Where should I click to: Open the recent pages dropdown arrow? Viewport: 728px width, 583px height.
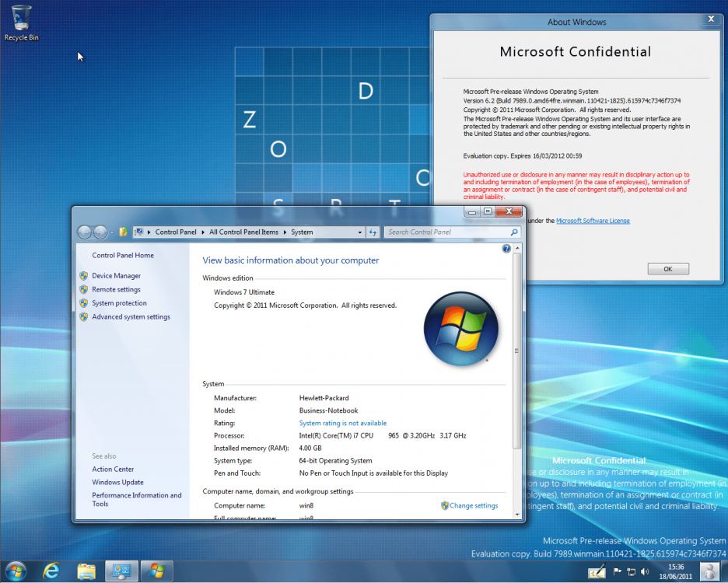[112, 232]
